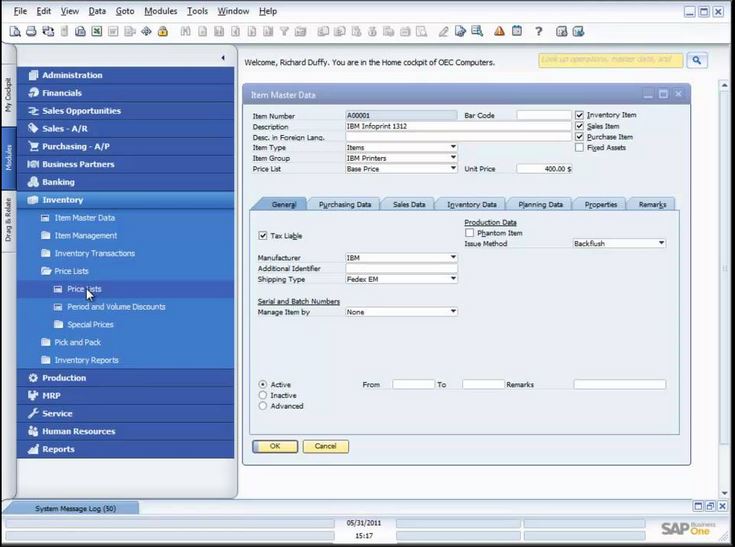Viewport: 735px width, 547px height.
Task: Open the Calendar toolbar icon
Action: coord(517,31)
